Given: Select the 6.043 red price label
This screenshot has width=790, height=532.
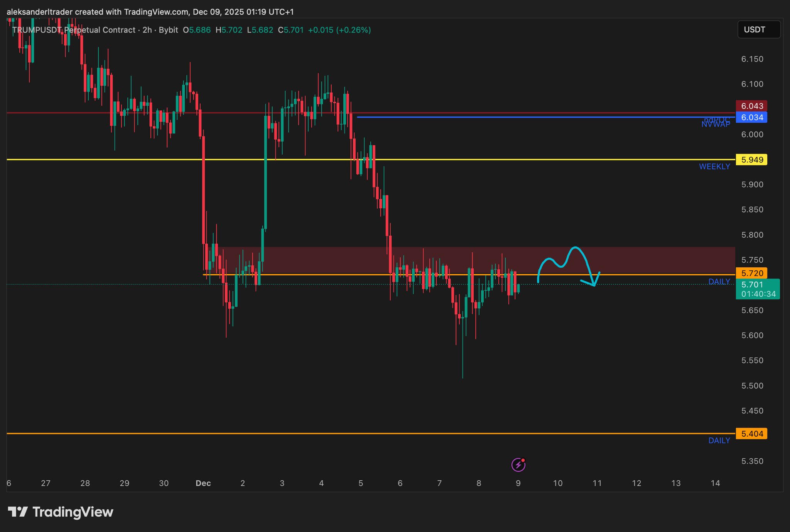Looking at the screenshot, I should tap(751, 106).
